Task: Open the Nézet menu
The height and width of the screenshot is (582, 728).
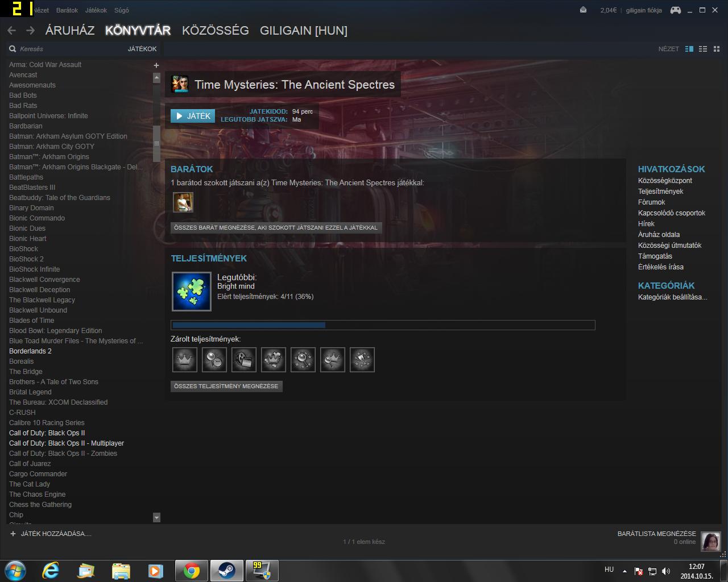Action: 41,10
